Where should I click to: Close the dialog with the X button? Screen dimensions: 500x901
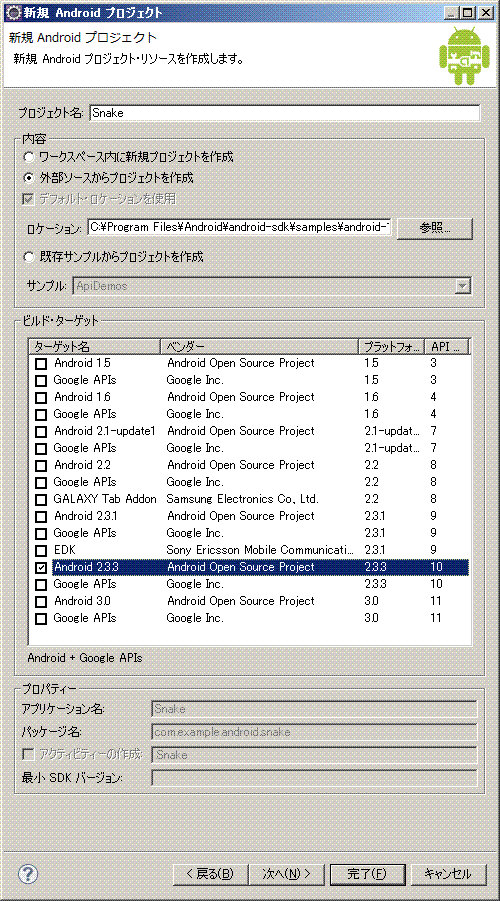(x=486, y=12)
